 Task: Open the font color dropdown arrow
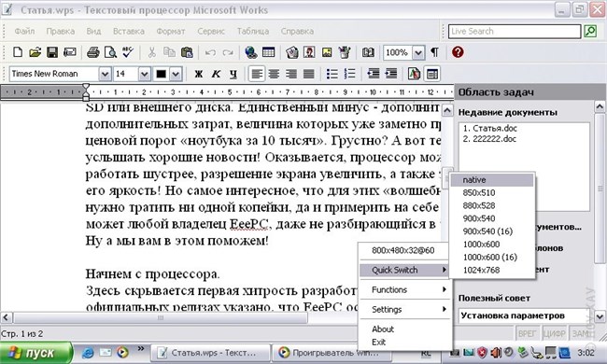point(176,74)
